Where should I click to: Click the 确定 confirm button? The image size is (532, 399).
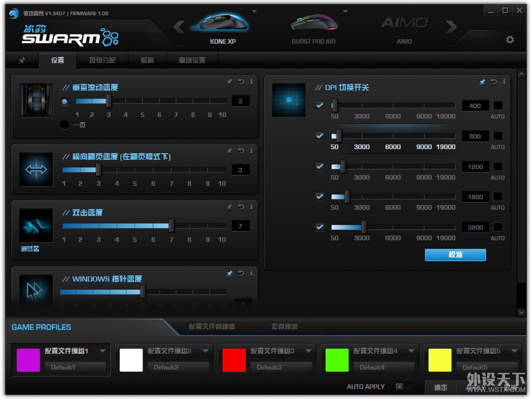tap(441, 388)
